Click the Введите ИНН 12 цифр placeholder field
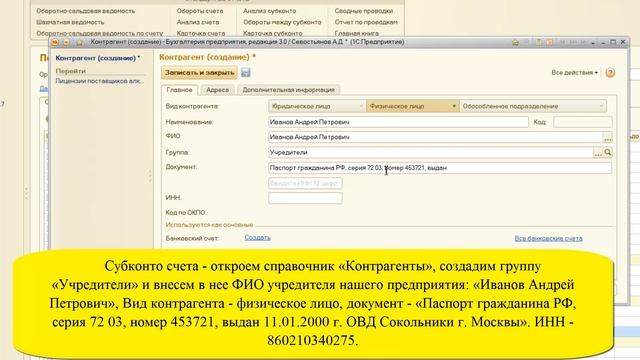Image resolution: width=640 pixels, height=360 pixels. coord(305,183)
